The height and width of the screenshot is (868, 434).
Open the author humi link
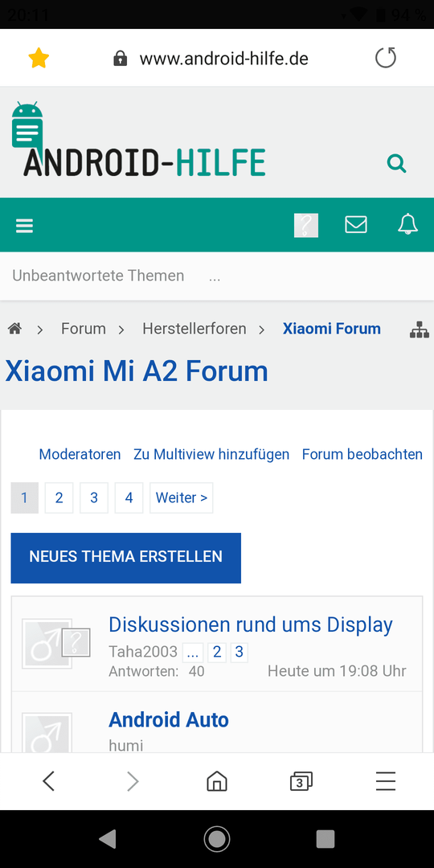125,746
